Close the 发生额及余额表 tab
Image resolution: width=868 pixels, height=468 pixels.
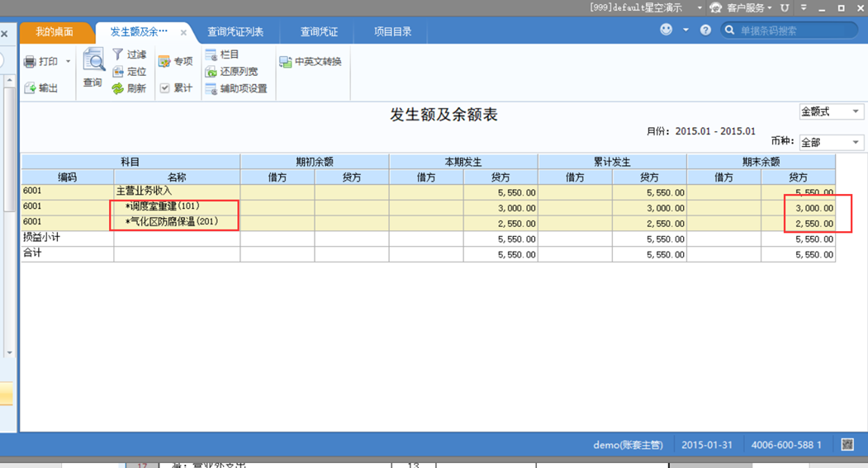[183, 33]
